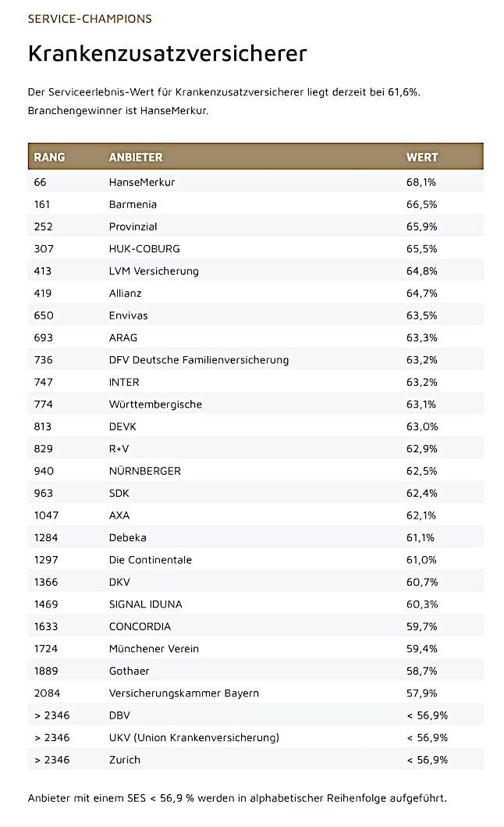Click the Allianz provider name

pos(125,294)
